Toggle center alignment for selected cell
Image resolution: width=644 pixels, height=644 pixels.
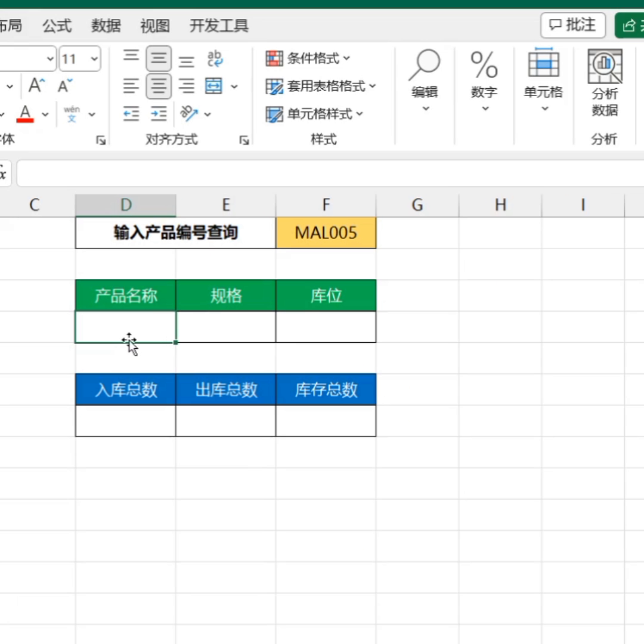pyautogui.click(x=159, y=86)
